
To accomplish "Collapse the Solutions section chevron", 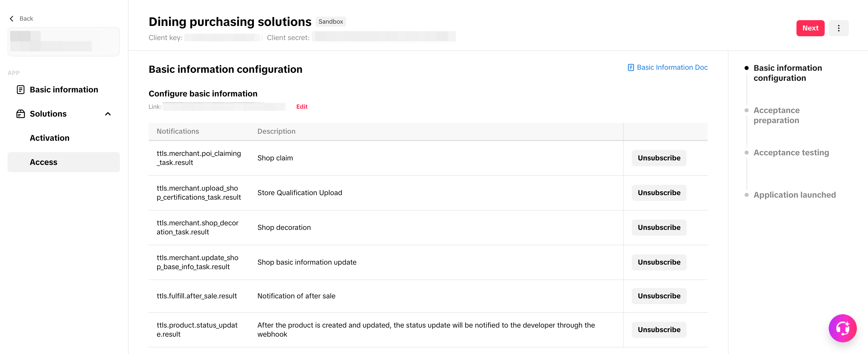I will pyautogui.click(x=108, y=114).
